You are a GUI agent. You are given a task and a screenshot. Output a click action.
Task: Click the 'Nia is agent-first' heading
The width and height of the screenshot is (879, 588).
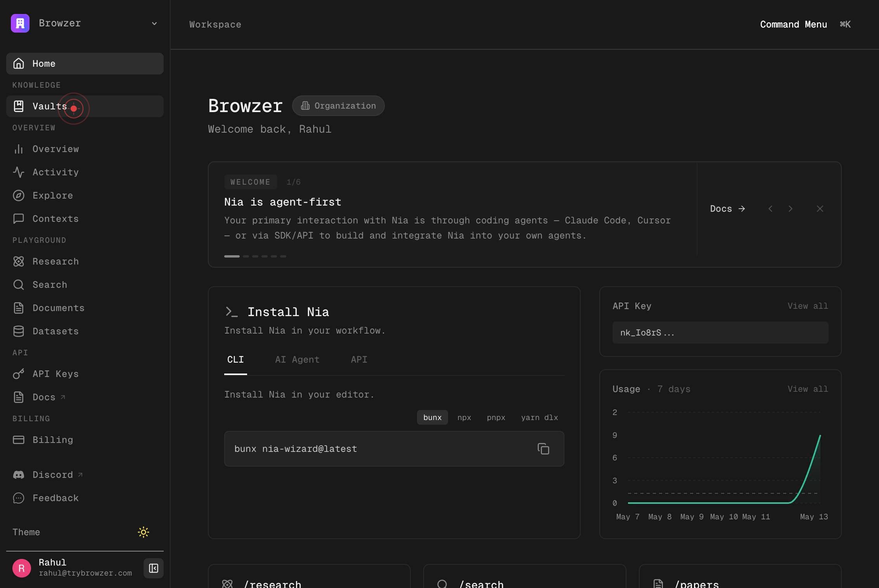(x=283, y=202)
